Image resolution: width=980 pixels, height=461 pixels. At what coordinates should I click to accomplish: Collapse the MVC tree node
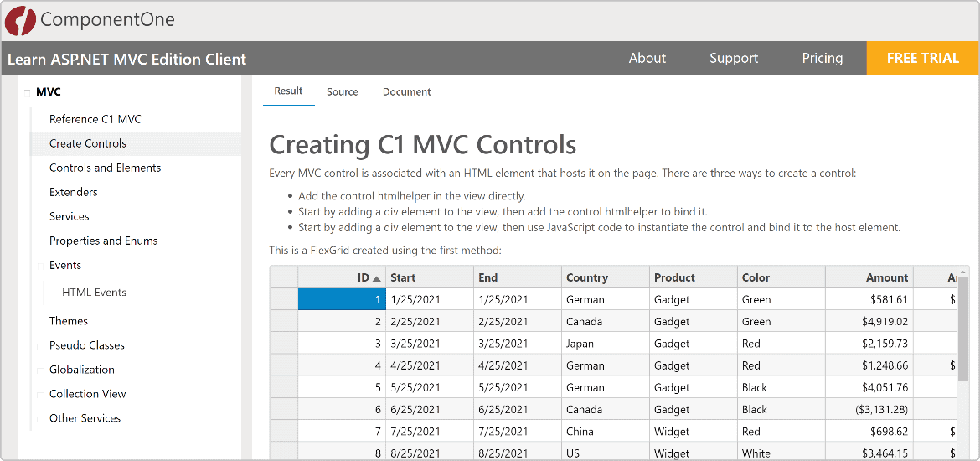pyautogui.click(x=27, y=92)
